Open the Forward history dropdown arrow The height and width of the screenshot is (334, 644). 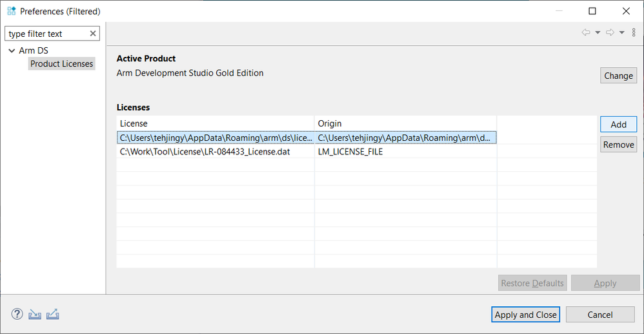point(621,32)
